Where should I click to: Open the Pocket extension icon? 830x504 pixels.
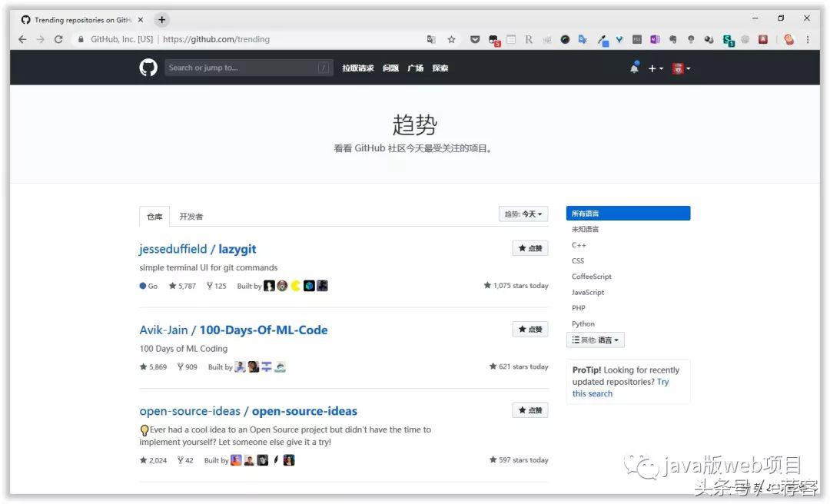475,39
